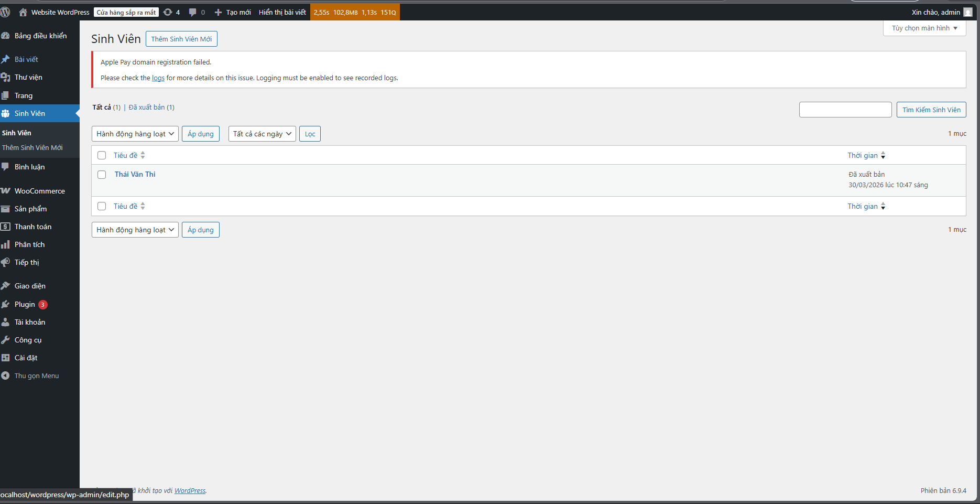Click the WordPress link in footer
Screen dimensions: 980x504
click(190, 490)
